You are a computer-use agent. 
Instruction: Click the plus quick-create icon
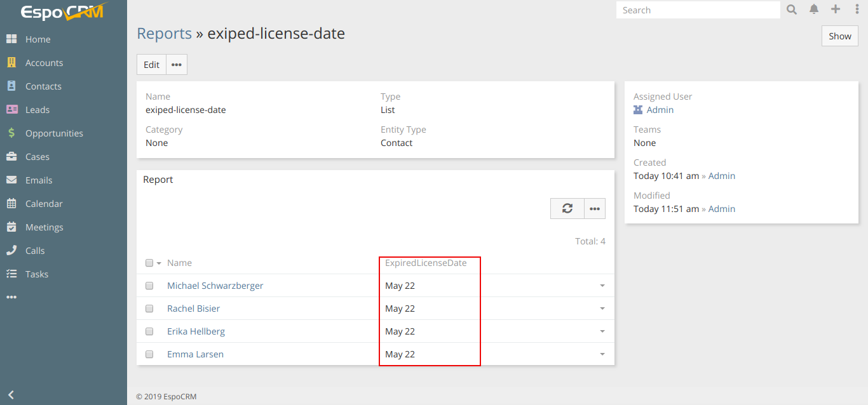point(836,10)
